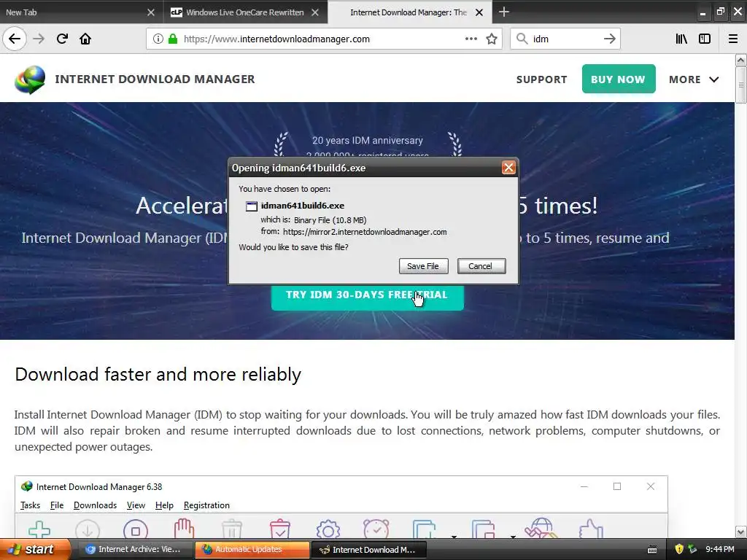Click the mirror2.internetdownloadmanager.com source text
The height and width of the screenshot is (560, 747).
[x=365, y=232]
